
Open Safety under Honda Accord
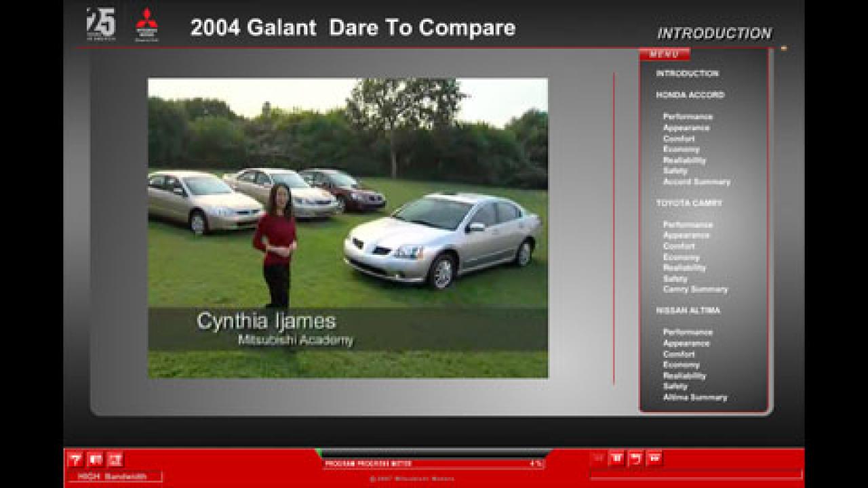675,171
